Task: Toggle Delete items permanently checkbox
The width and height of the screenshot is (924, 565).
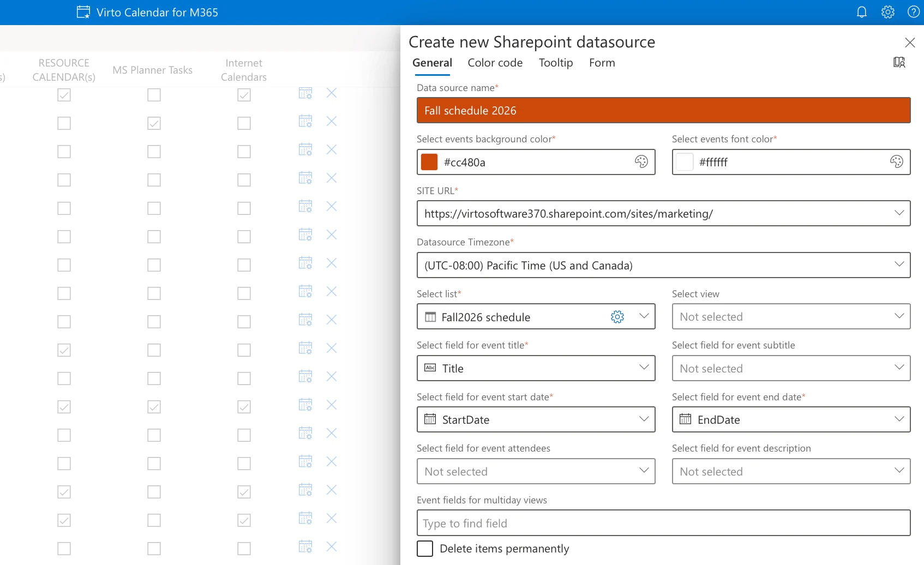Action: (425, 549)
